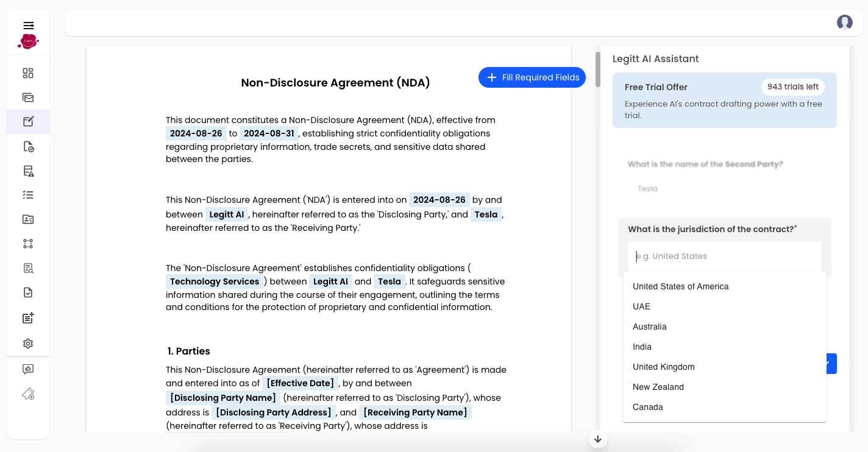This screenshot has height=452, width=868.
Task: Click the document vertical scrollbar
Action: tap(598, 69)
